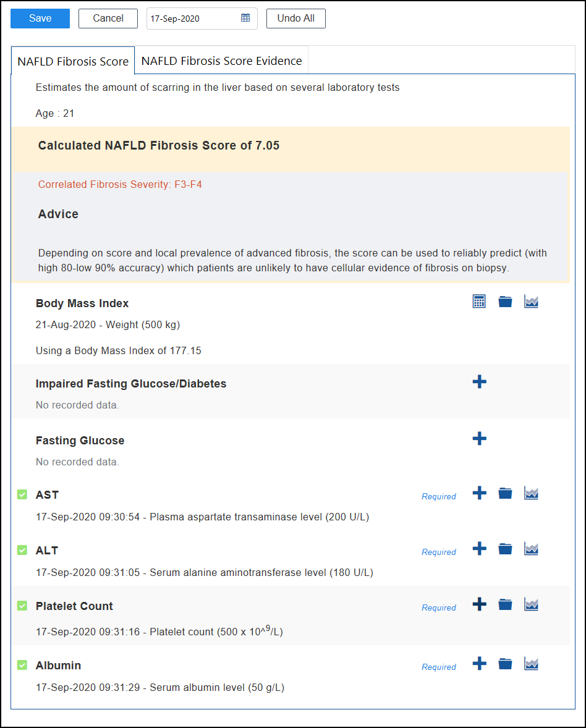Image resolution: width=586 pixels, height=728 pixels.
Task: Switch to NAFLD Fibrosis Score Evidence tab
Action: [221, 61]
